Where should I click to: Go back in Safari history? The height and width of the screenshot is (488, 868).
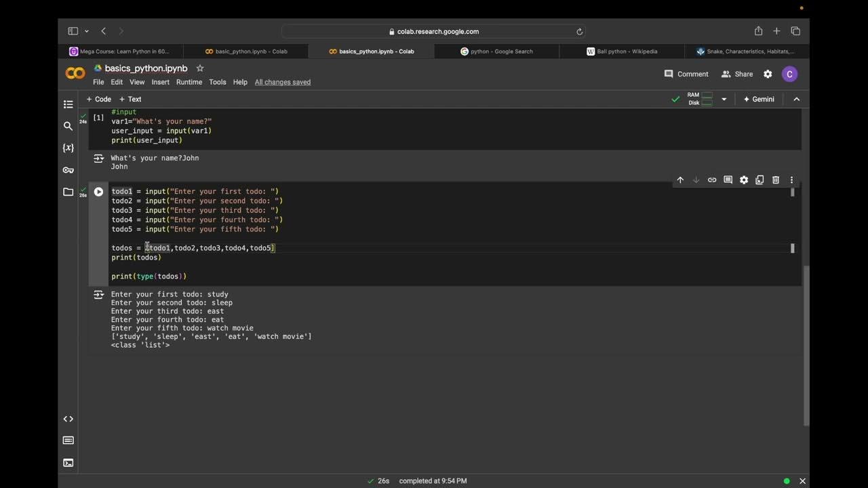[x=103, y=31]
